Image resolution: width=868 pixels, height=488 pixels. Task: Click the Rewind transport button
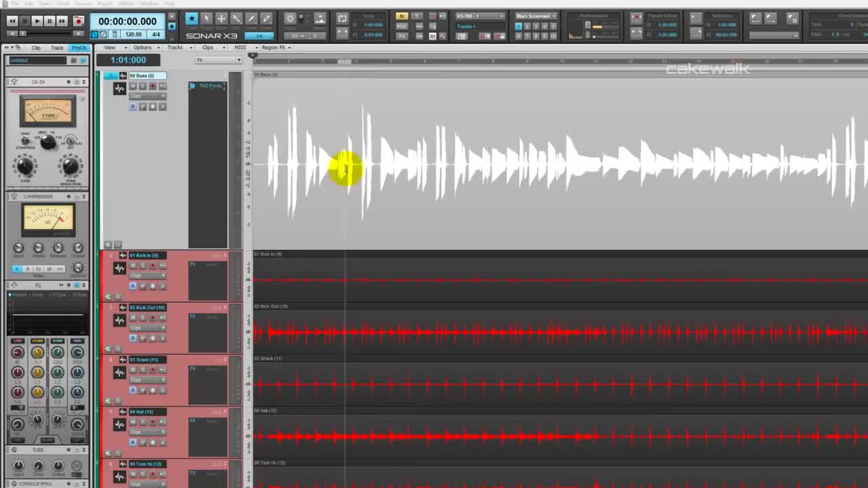click(12, 21)
